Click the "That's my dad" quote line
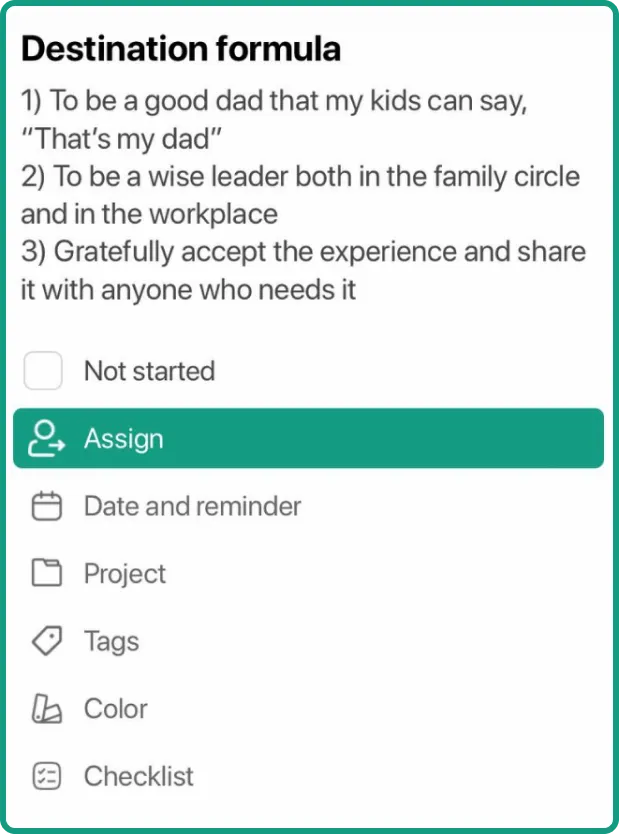This screenshot has height=834, width=619. pyautogui.click(x=121, y=138)
